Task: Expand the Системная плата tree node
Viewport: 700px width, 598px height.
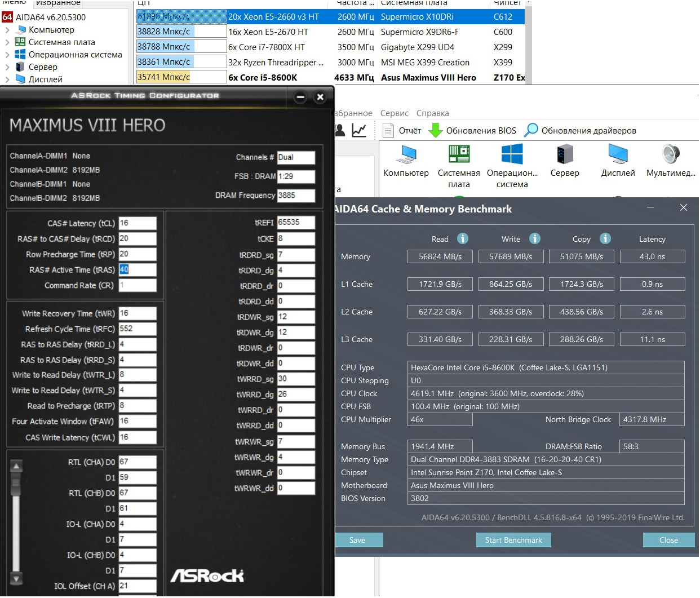Action: [x=7, y=42]
